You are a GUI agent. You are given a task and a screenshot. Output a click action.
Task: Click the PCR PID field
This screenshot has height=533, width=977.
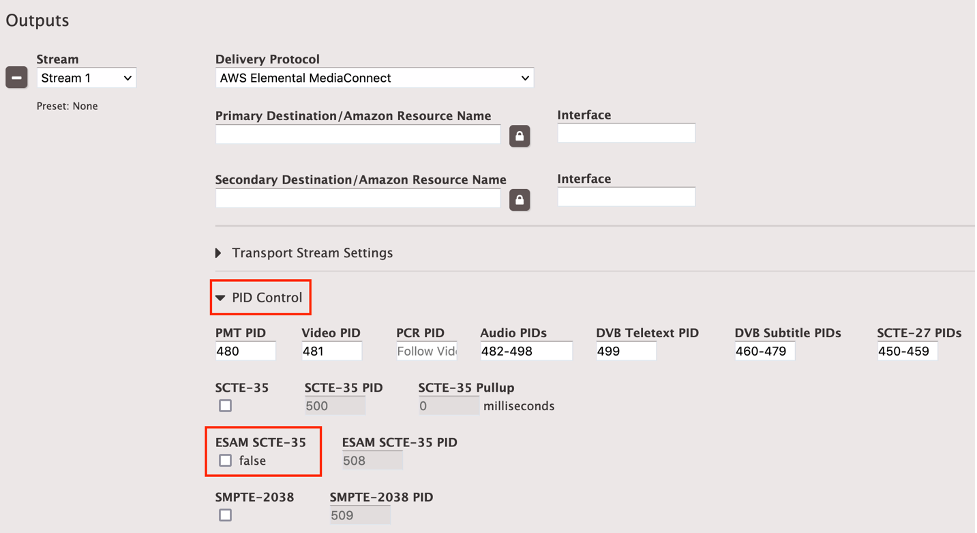click(x=426, y=351)
